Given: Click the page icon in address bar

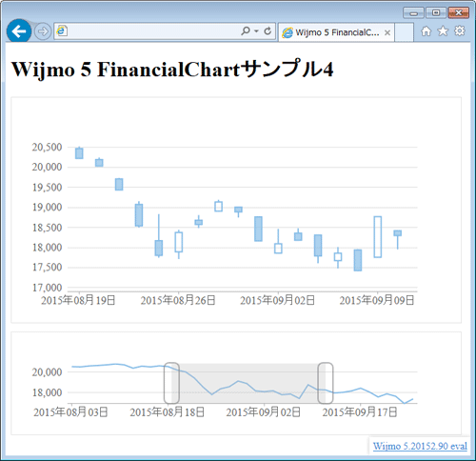Looking at the screenshot, I should (62, 31).
